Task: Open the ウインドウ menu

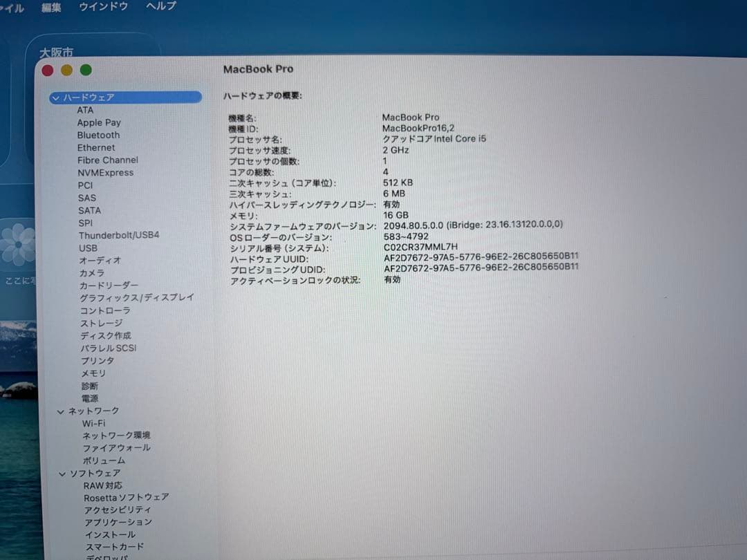Action: [x=103, y=7]
